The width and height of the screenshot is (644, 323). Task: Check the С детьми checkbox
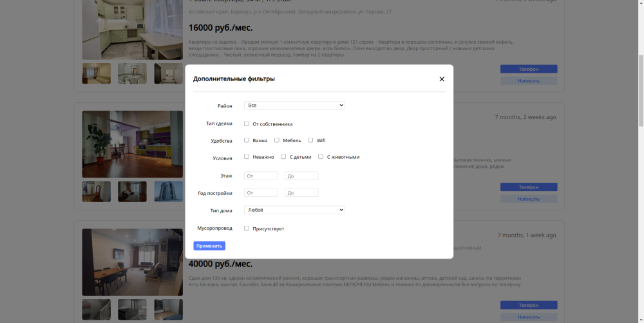point(283,157)
